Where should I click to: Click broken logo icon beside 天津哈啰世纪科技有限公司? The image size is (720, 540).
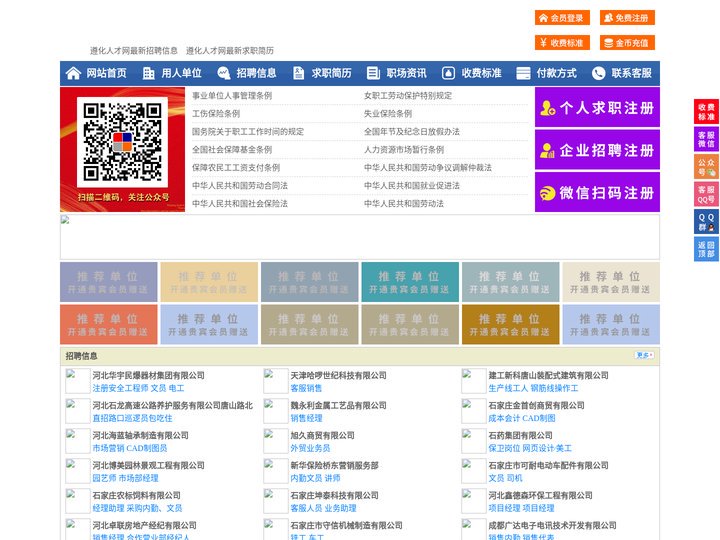tap(276, 381)
